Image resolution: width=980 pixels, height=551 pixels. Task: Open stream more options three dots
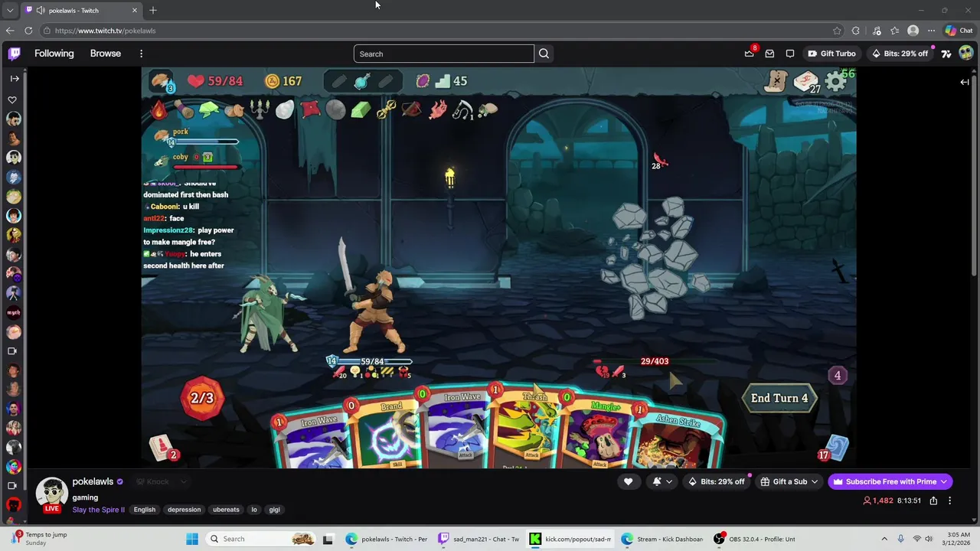[949, 500]
